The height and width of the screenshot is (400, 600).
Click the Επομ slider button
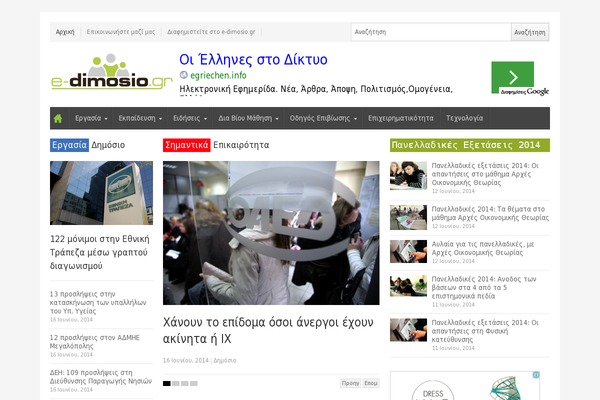[x=371, y=383]
